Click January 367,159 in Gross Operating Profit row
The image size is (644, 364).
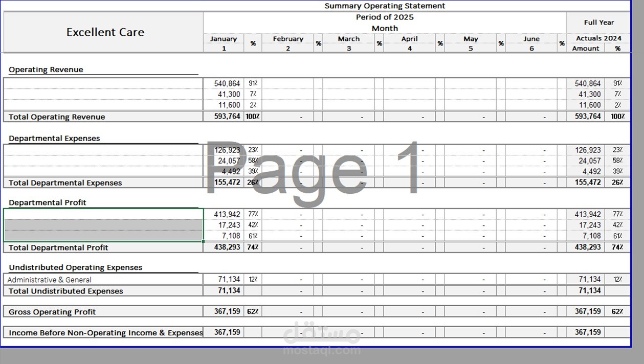(x=227, y=312)
